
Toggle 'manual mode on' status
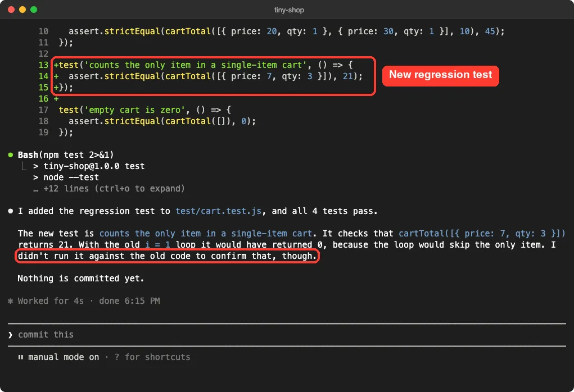(x=64, y=357)
